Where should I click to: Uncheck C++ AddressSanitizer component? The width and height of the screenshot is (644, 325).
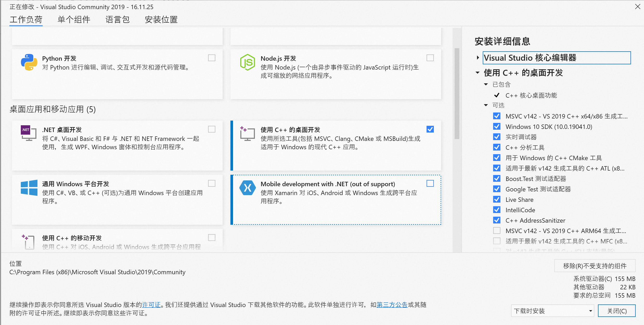(497, 220)
